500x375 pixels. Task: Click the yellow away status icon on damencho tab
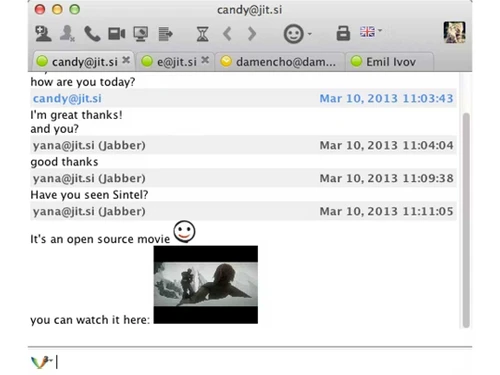click(x=226, y=61)
